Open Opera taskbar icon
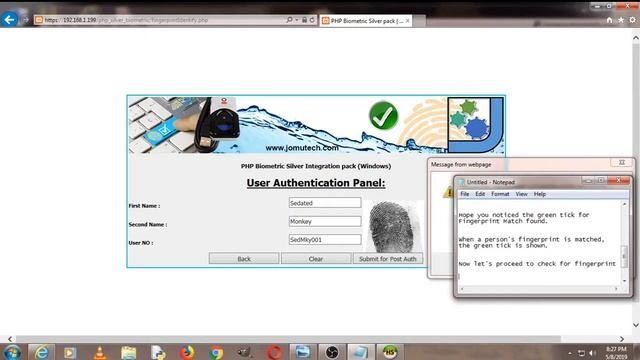Screen dimensions: 640x360 tap(274, 352)
